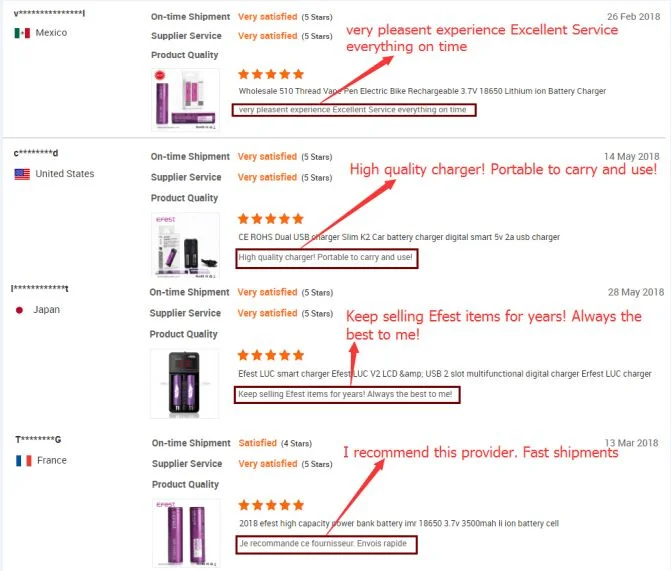Click the United States review's star rating
This screenshot has height=571, width=671.
click(271, 218)
